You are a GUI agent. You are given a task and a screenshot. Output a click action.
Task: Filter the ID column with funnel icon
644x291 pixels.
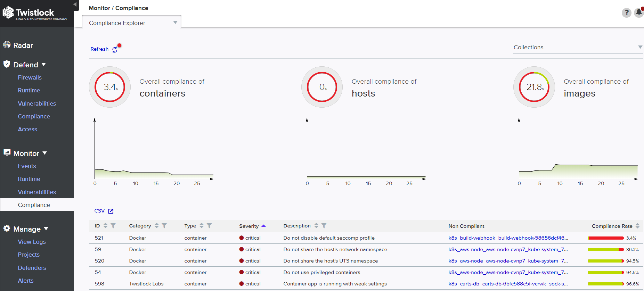(113, 226)
